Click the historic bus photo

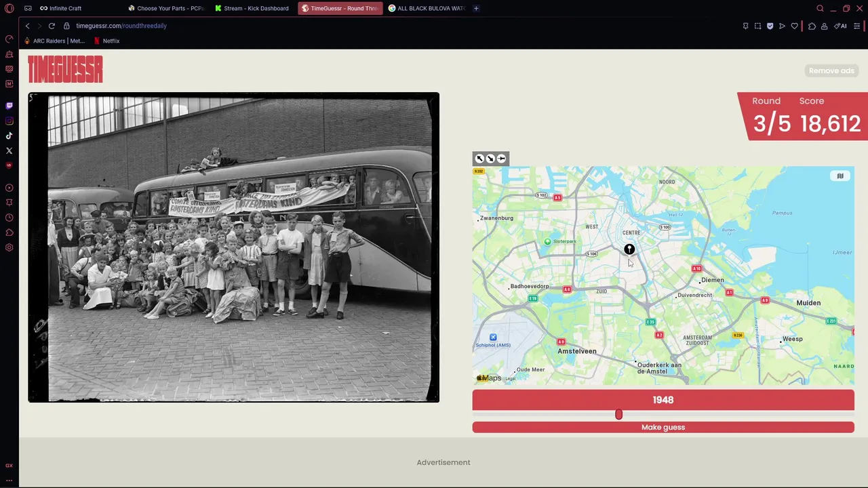click(233, 247)
